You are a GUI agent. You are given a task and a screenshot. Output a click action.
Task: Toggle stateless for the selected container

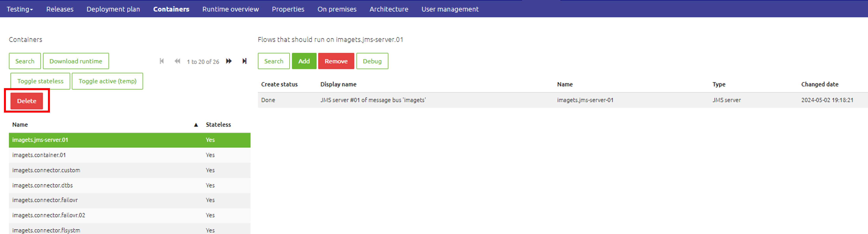coord(40,81)
